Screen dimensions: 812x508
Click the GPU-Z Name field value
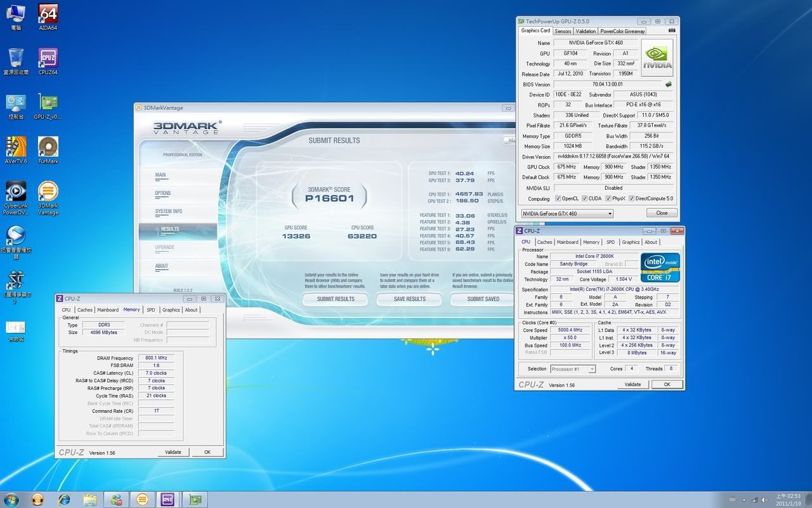[595, 43]
